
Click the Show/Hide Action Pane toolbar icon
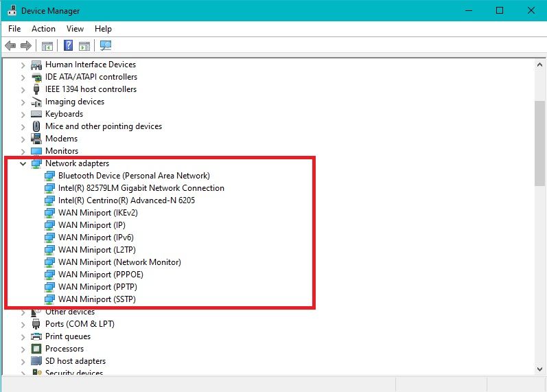click(84, 46)
